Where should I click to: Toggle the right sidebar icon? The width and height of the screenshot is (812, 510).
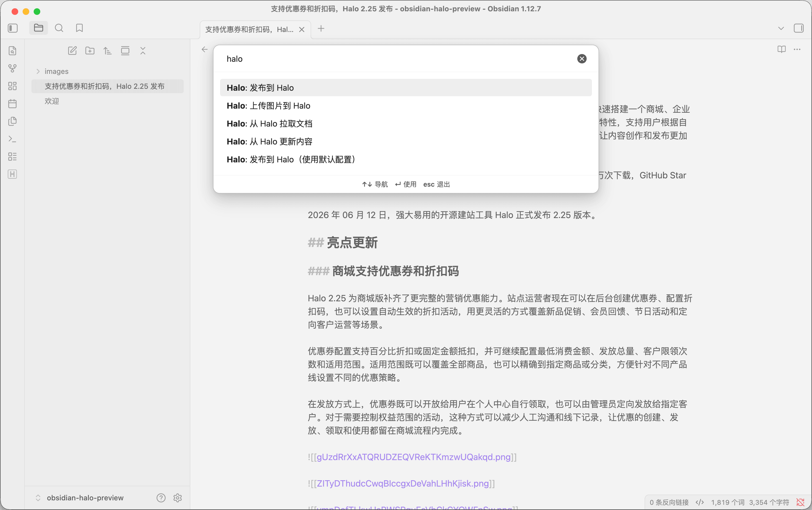pyautogui.click(x=798, y=28)
